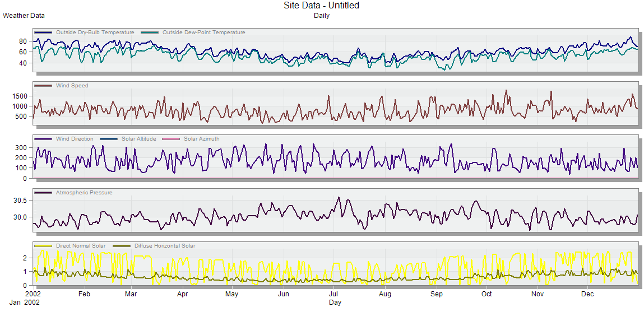Click the 'Oct' month axis label
The image size is (644, 312).
(x=487, y=294)
